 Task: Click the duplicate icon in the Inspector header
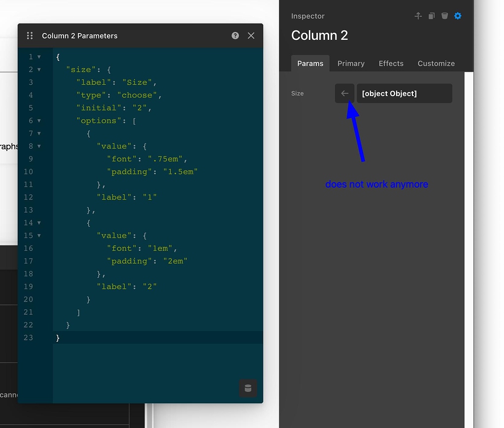(431, 16)
